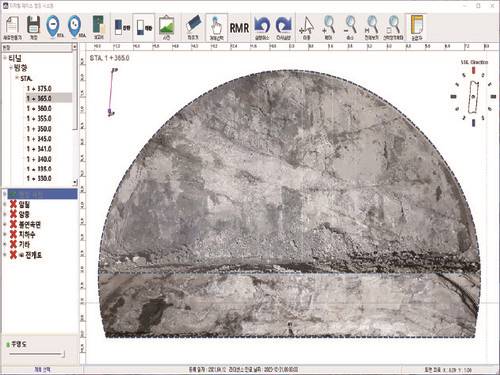Toggle the red X beside 지하수

pos(13,234)
